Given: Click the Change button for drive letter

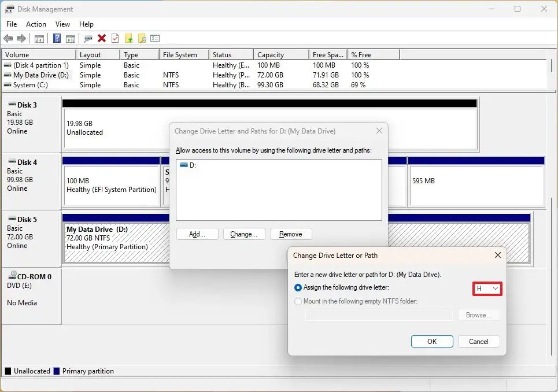Looking at the screenshot, I should (243, 234).
